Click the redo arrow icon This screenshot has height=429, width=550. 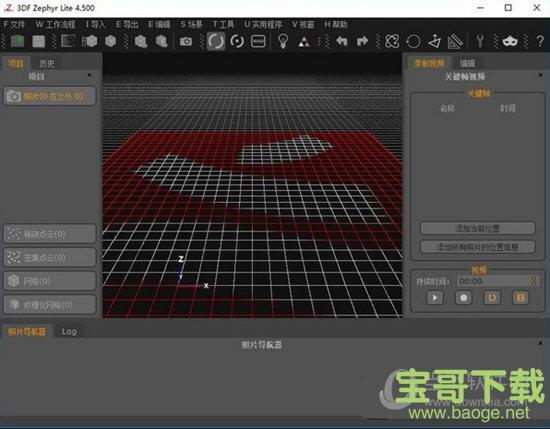pyautogui.click(x=362, y=41)
